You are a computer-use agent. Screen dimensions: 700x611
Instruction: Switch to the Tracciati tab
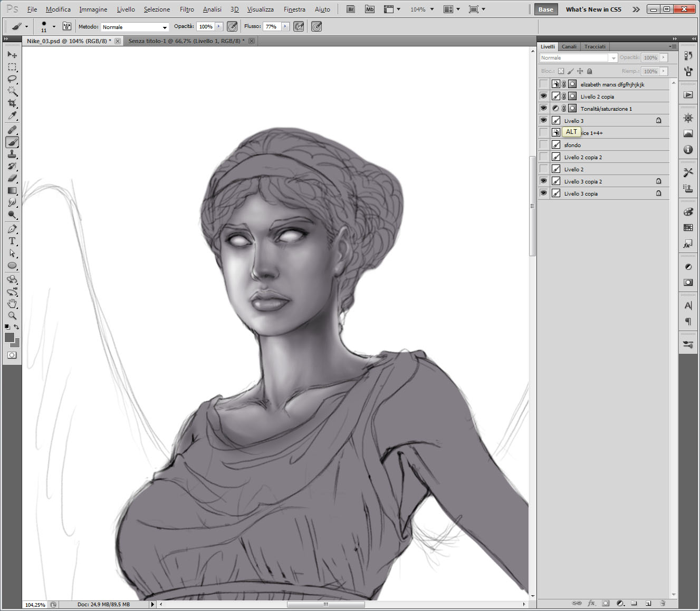[x=595, y=46]
